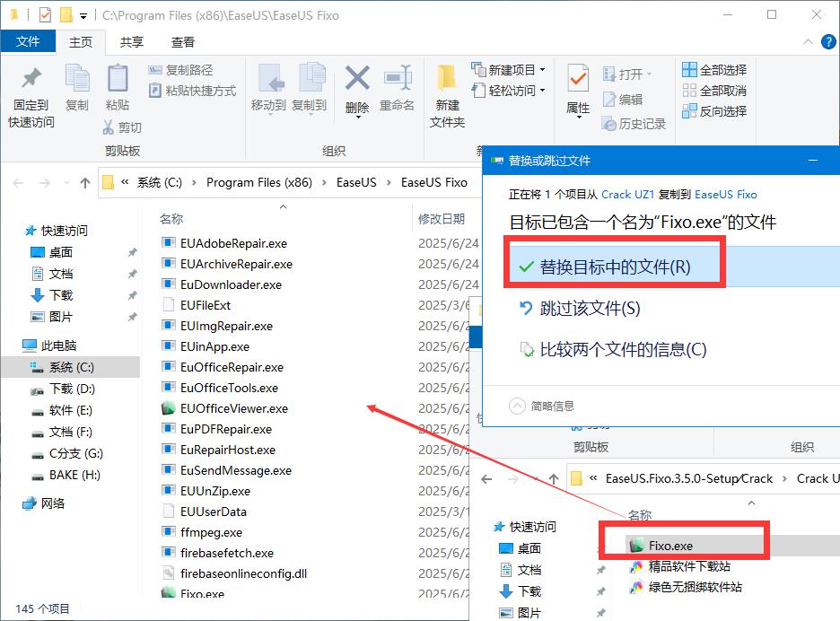Click Edit (编辑) in ribbon
This screenshot has height=621, width=840.
(x=623, y=99)
